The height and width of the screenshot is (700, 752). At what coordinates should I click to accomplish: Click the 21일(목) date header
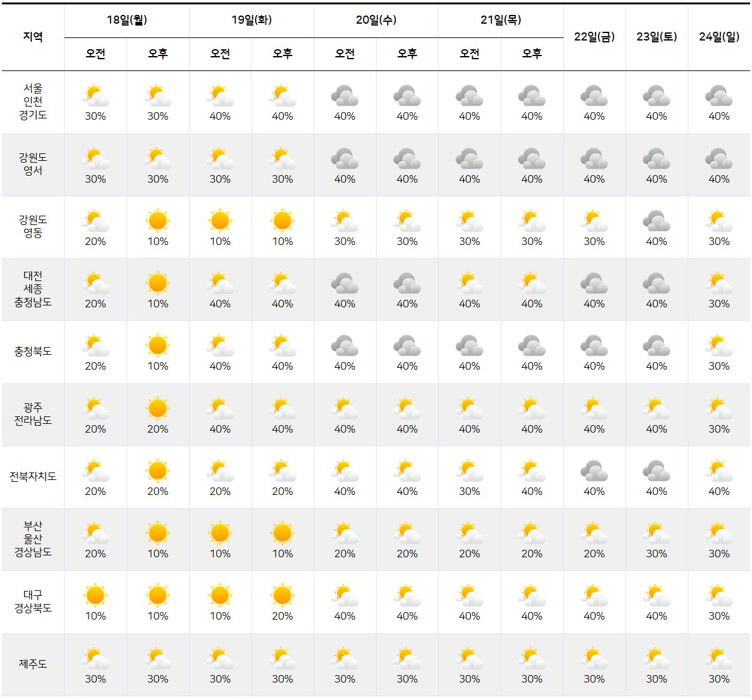(501, 20)
